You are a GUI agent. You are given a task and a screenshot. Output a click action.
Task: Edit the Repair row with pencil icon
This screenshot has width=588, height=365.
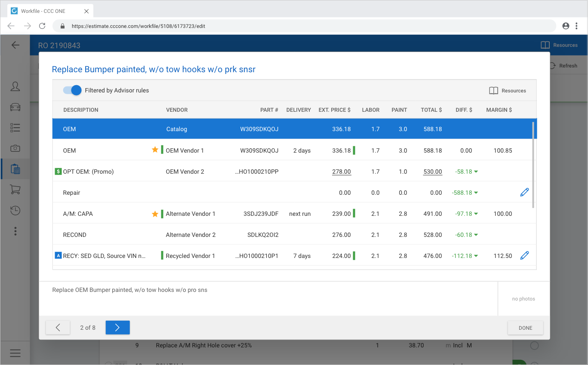tap(524, 193)
